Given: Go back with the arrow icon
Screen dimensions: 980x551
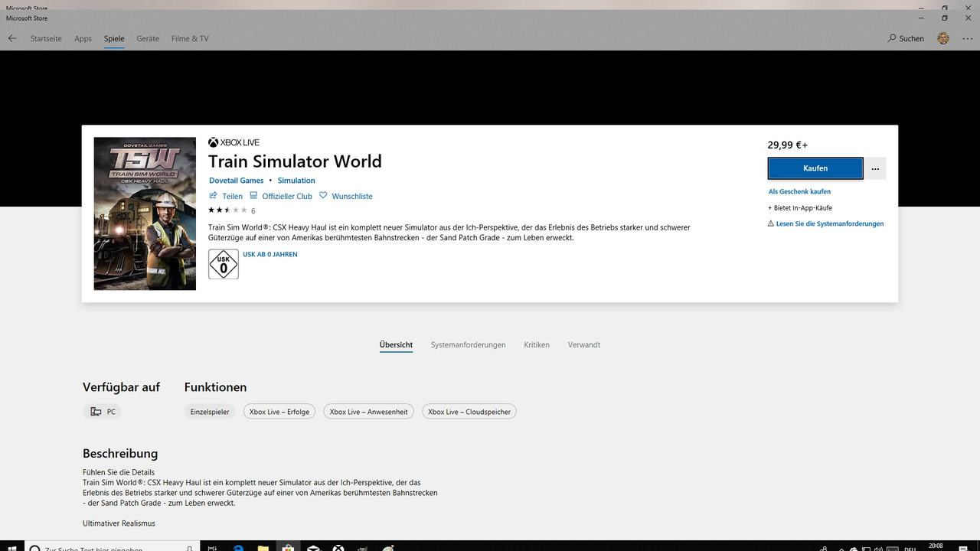Looking at the screenshot, I should pos(12,38).
